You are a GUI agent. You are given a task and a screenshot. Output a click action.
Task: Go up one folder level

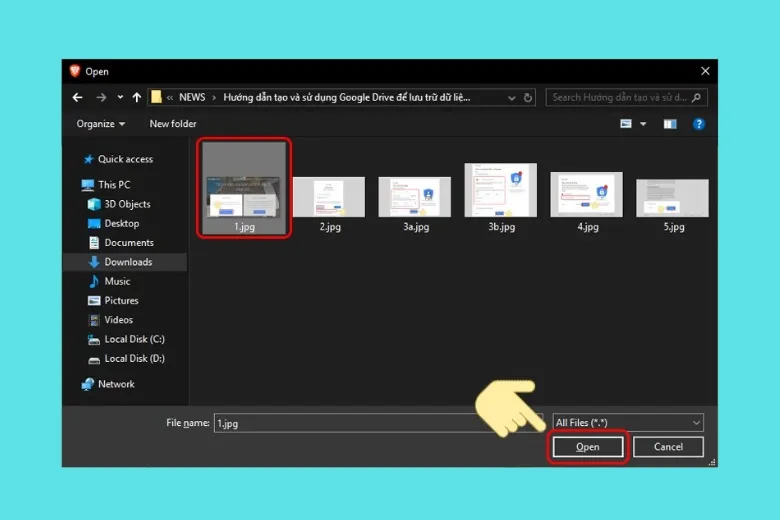click(136, 98)
